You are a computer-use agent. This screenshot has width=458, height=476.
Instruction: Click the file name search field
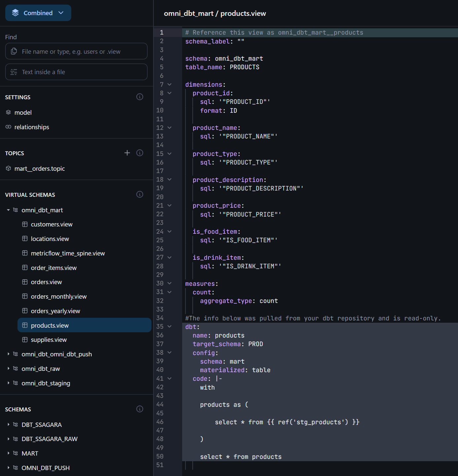coord(76,51)
